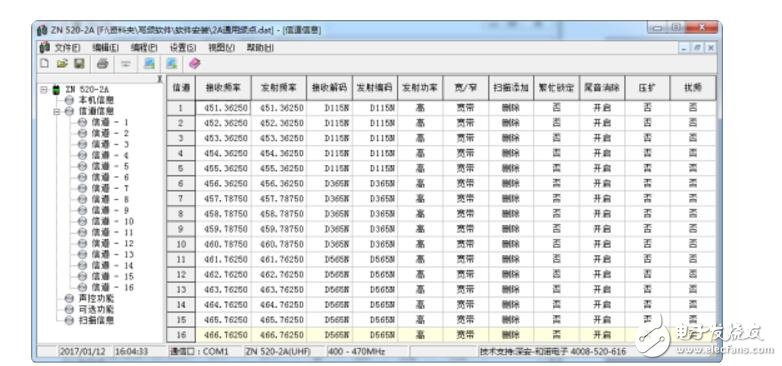This screenshot has height=366, width=782.
Task: Open the 编程(P) menu
Action: [x=144, y=48]
